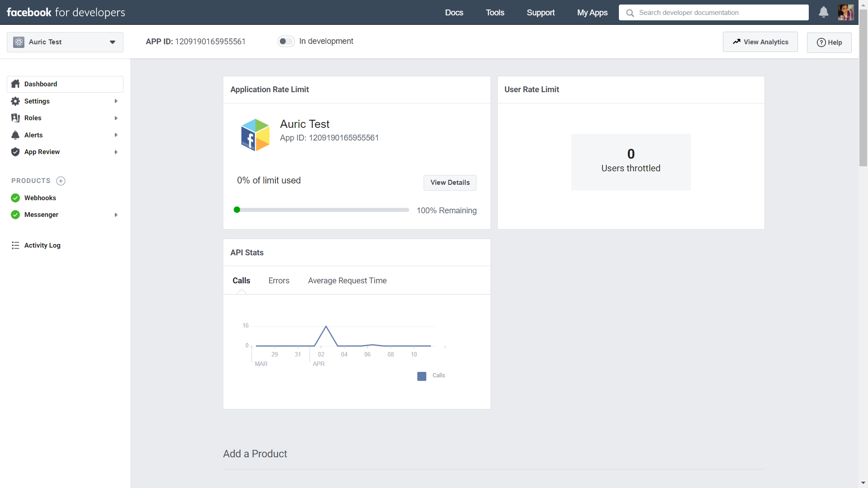Switch to the Calls tab
The image size is (868, 488).
pyautogui.click(x=241, y=281)
